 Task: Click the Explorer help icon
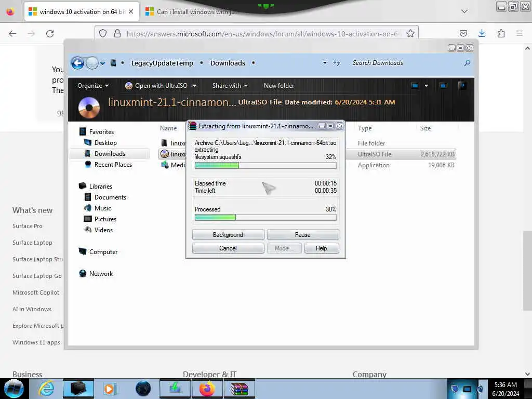tap(461, 86)
